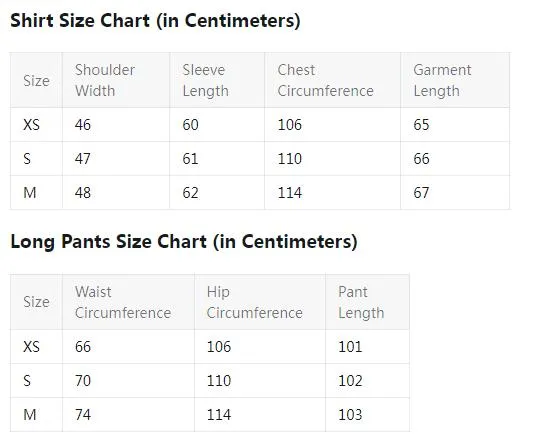Click the pants S pant length 102
The width and height of the screenshot is (557, 444).
350,381
